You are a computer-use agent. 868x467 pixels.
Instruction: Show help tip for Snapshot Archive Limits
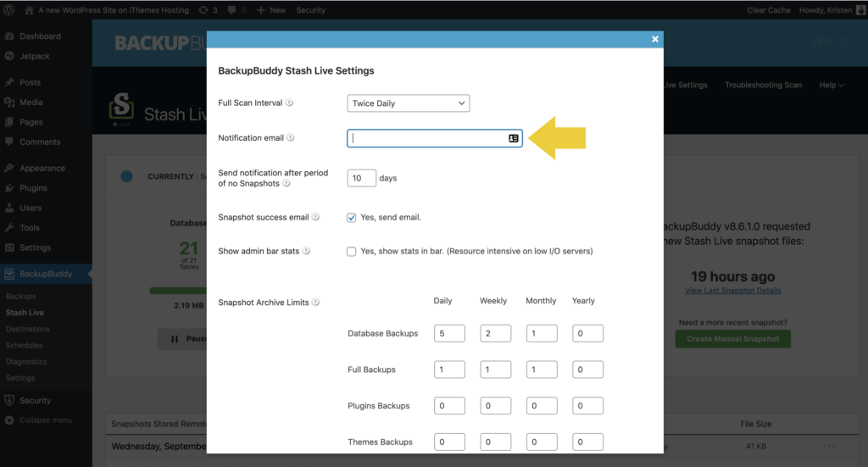pos(315,302)
